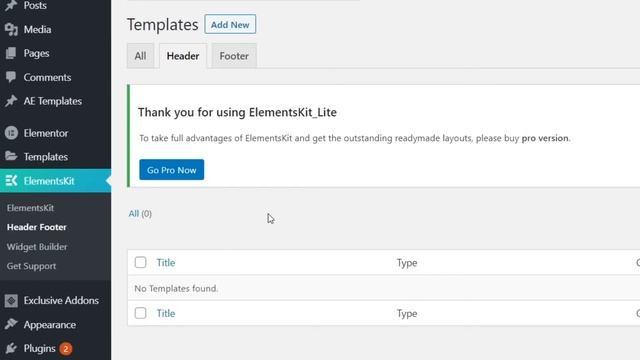
Task: Open Header Footer submenu entry
Action: click(x=37, y=227)
